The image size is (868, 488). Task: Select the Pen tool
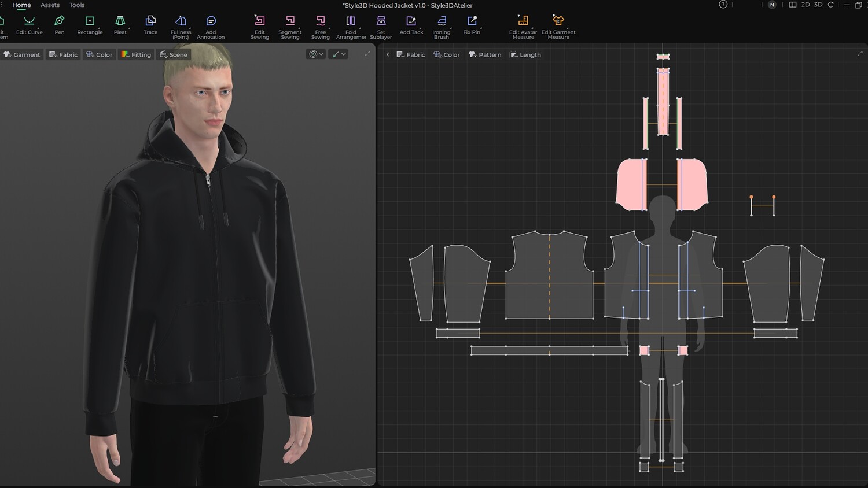point(60,25)
